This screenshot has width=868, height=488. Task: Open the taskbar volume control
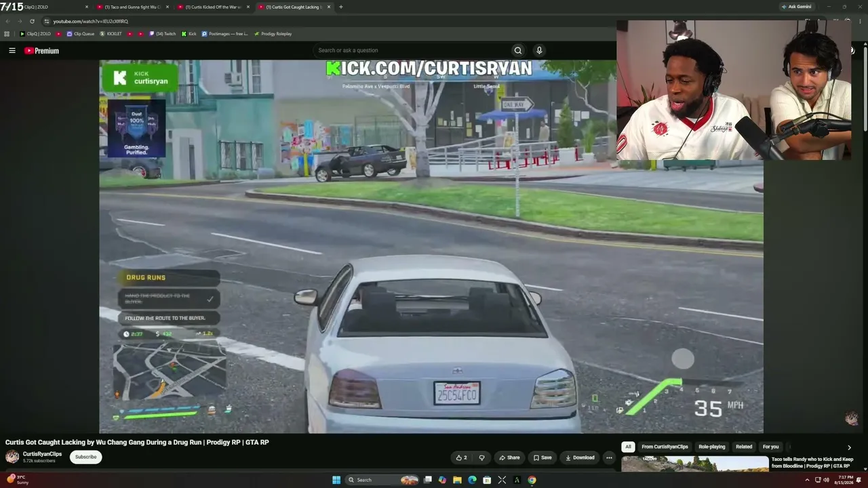point(827,480)
